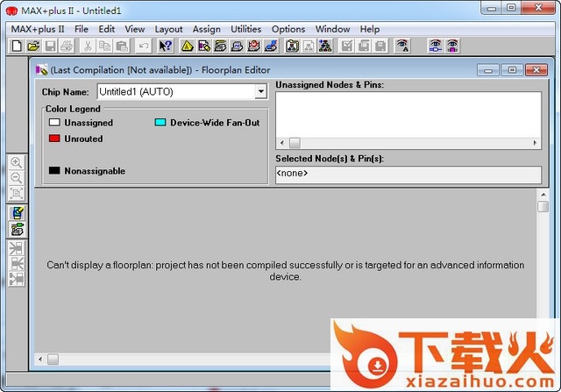The width and height of the screenshot is (561, 392).
Task: Click the Fit in Window icon
Action: point(17,193)
